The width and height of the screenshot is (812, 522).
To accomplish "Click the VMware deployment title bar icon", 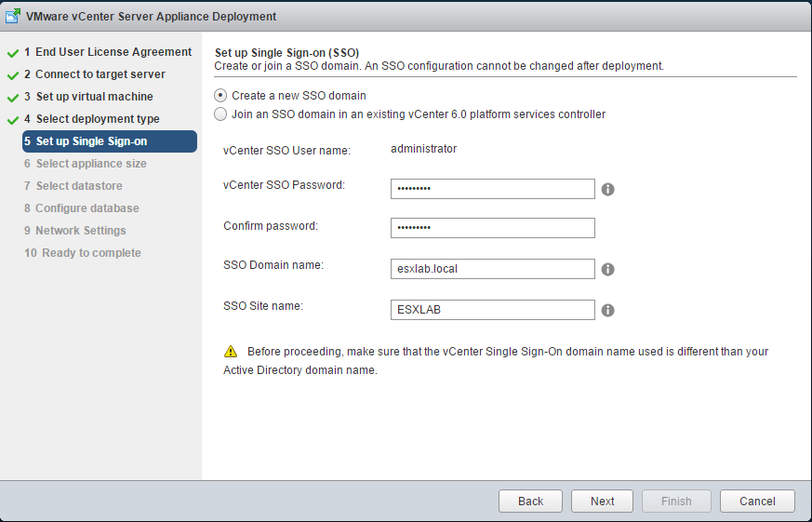I will click(15, 16).
